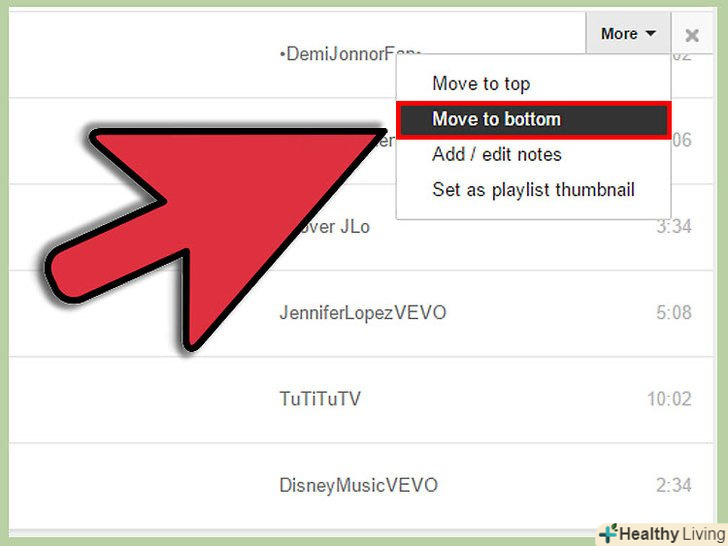728x546 pixels.
Task: Click the Healthy Living watermark text
Action: click(672, 534)
